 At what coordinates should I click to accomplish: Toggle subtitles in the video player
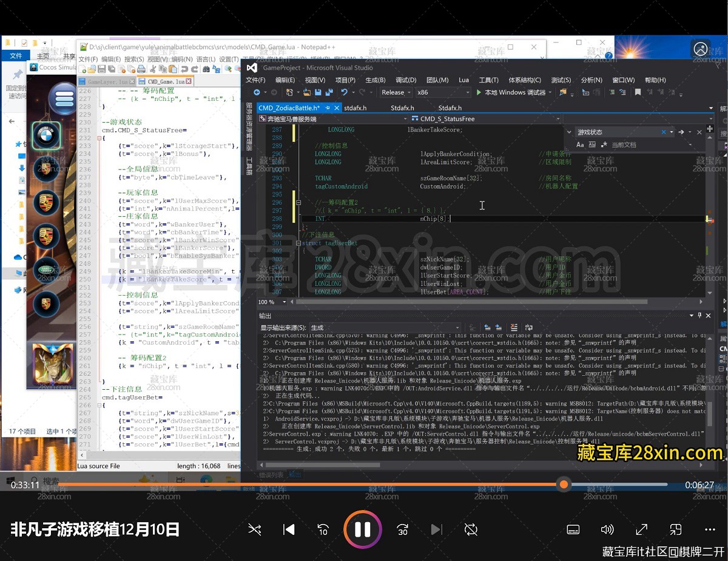pyautogui.click(x=573, y=529)
